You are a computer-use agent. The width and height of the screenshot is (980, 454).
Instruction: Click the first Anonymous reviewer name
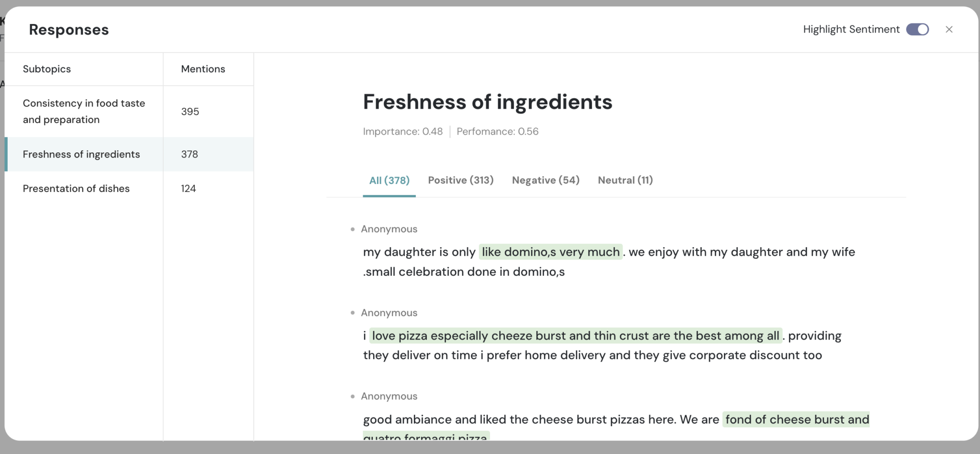coord(389,229)
